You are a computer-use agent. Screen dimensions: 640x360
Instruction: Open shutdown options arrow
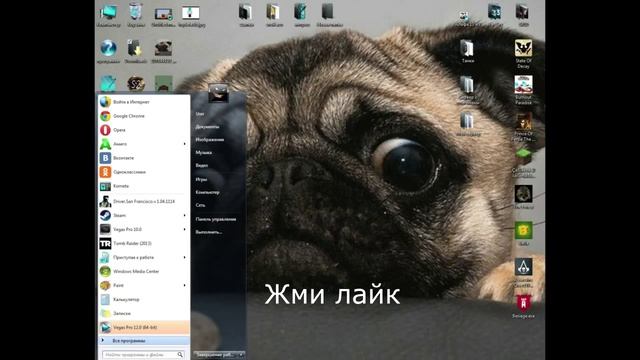point(241,355)
